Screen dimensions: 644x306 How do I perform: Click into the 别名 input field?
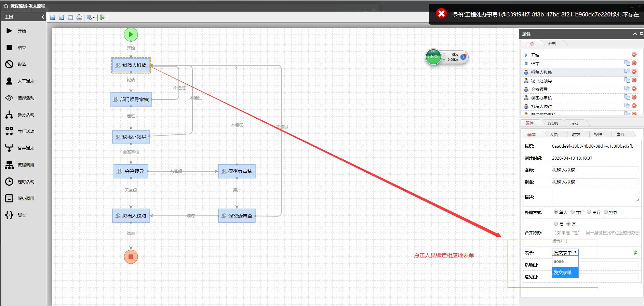tap(595, 182)
